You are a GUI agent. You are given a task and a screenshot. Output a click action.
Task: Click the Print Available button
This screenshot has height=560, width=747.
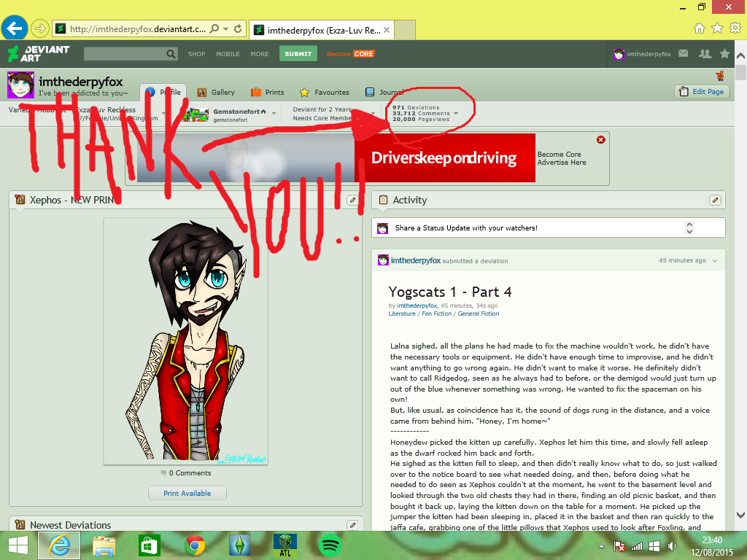[x=187, y=494]
